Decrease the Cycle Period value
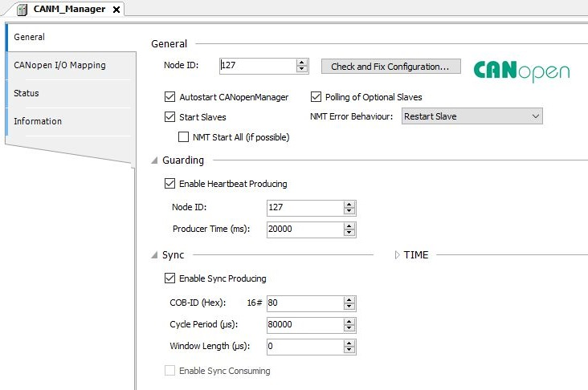 click(x=349, y=328)
